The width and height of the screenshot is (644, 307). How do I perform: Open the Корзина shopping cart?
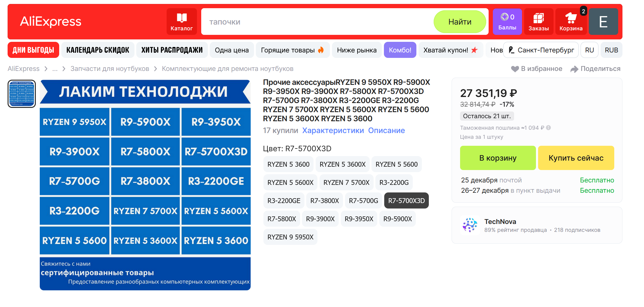pyautogui.click(x=571, y=22)
